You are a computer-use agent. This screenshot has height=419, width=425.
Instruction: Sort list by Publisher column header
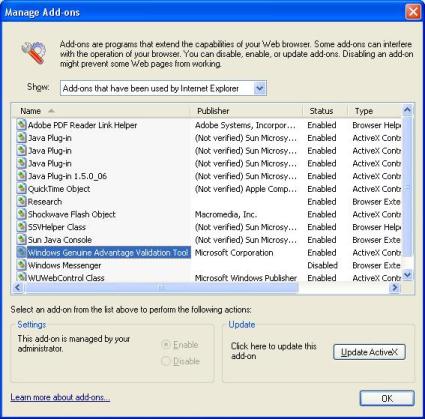246,111
